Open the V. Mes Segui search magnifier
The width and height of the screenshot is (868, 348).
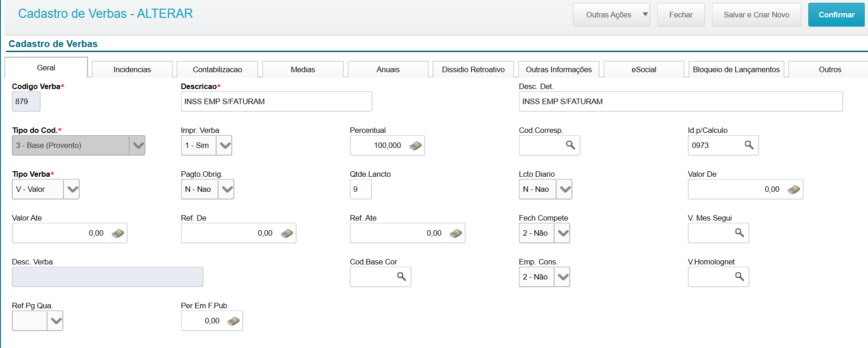tap(739, 233)
